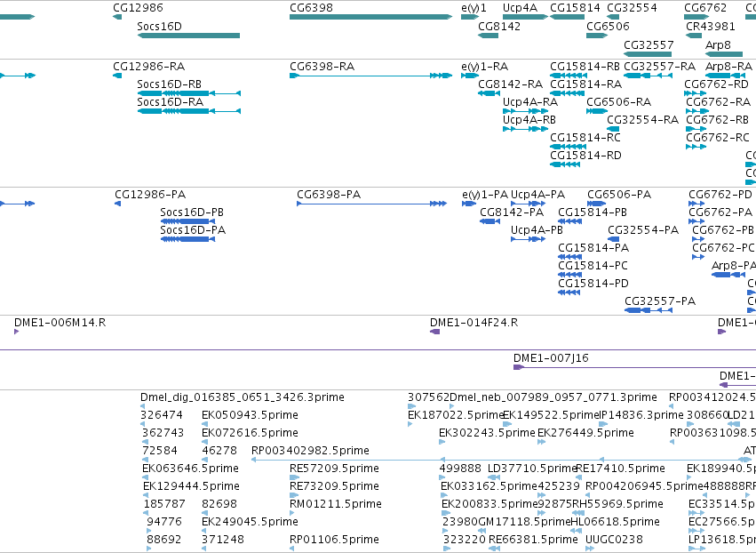Select the Ucp4A-PA protein label

click(537, 195)
